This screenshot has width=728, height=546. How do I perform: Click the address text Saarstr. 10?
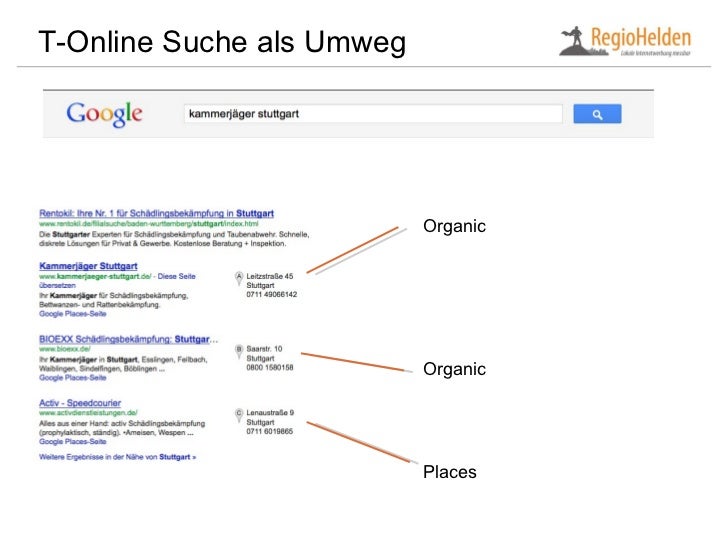click(264, 349)
